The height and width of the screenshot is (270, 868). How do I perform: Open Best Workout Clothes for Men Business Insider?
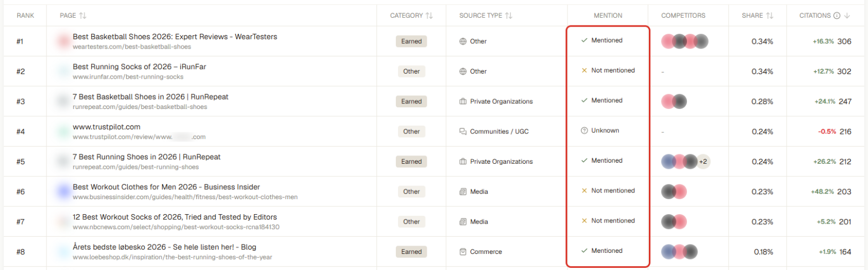point(166,186)
